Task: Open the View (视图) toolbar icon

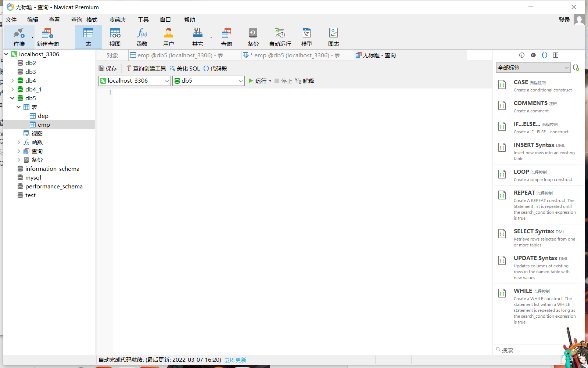Action: pos(115,37)
